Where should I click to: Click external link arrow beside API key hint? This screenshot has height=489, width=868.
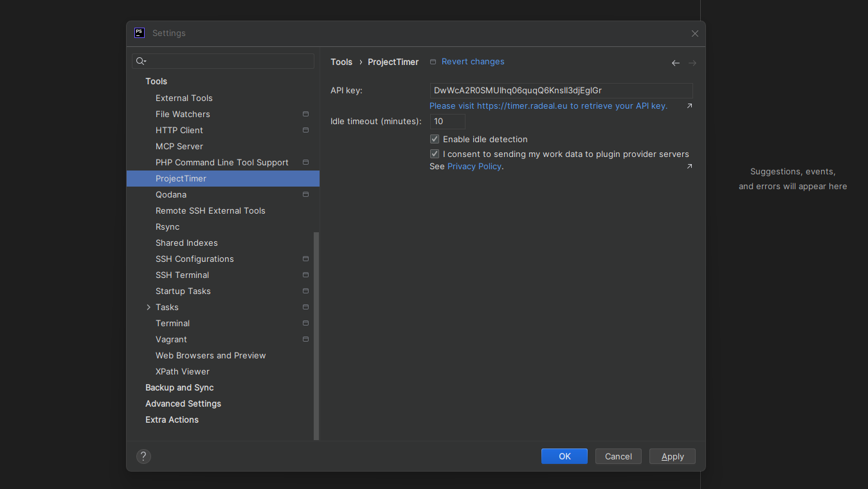689,106
